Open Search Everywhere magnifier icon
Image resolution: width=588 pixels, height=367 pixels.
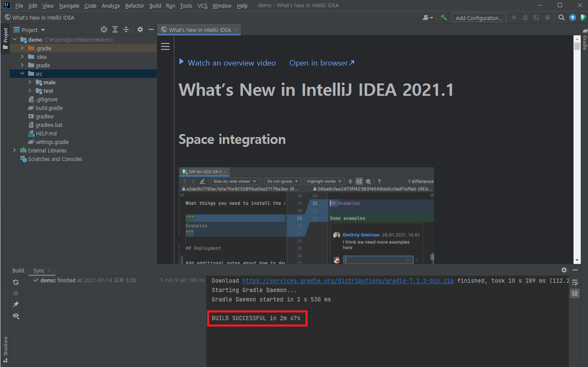[562, 17]
